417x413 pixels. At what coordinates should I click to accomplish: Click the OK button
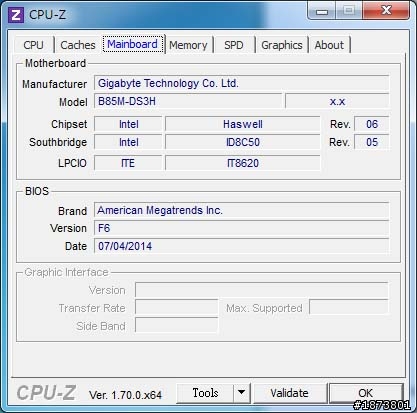[366, 393]
